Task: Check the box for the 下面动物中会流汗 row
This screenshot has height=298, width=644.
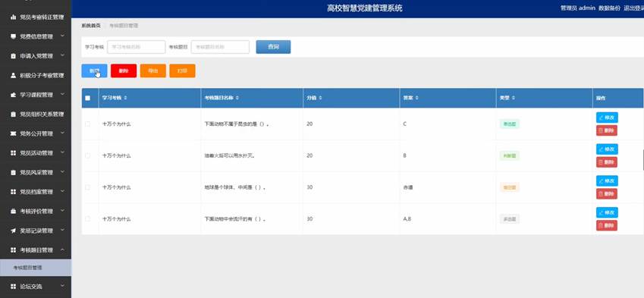Action: [x=87, y=219]
